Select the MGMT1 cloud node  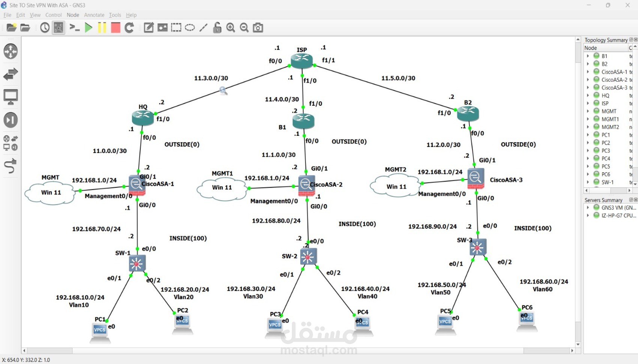coord(223,190)
